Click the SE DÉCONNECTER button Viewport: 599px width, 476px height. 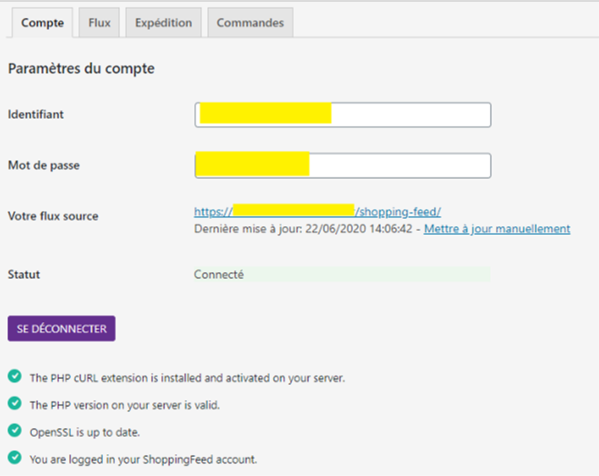[62, 329]
